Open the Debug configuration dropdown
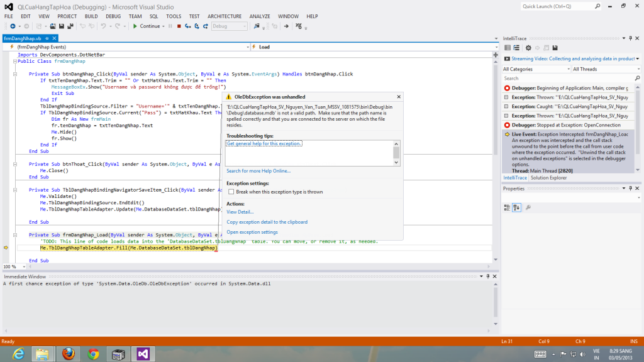644x362 pixels. (x=229, y=26)
